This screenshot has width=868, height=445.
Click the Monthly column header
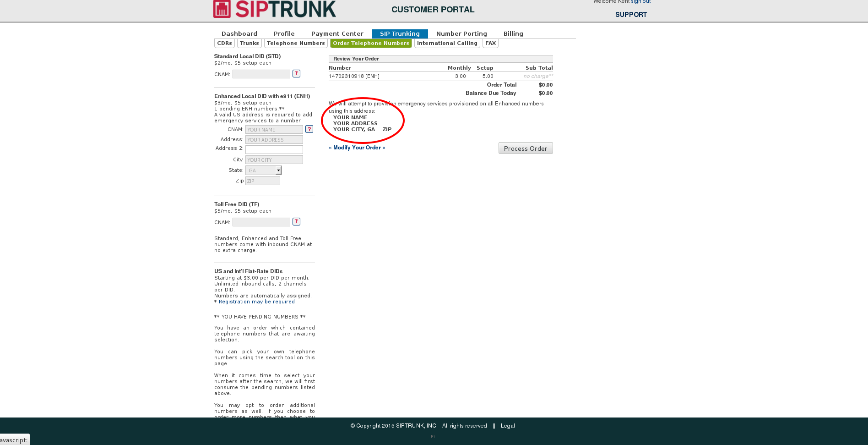point(459,68)
